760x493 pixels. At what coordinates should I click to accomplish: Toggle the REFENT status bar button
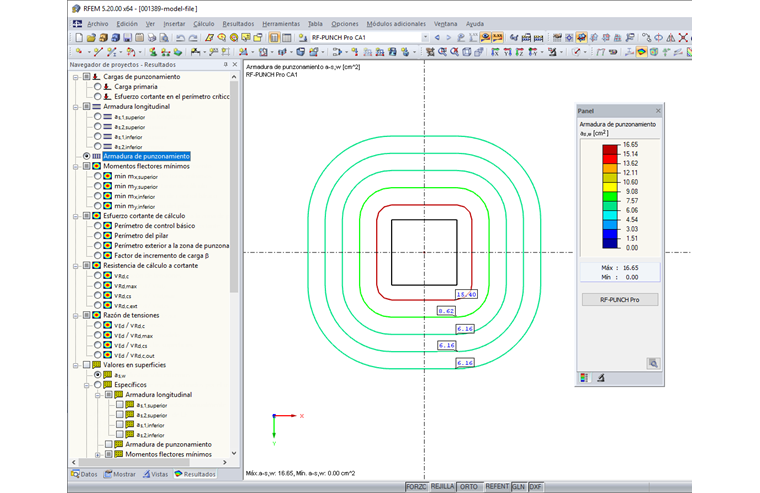497,487
